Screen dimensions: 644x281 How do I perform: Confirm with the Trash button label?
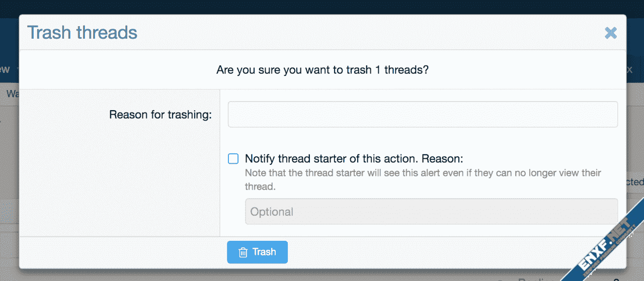264,252
